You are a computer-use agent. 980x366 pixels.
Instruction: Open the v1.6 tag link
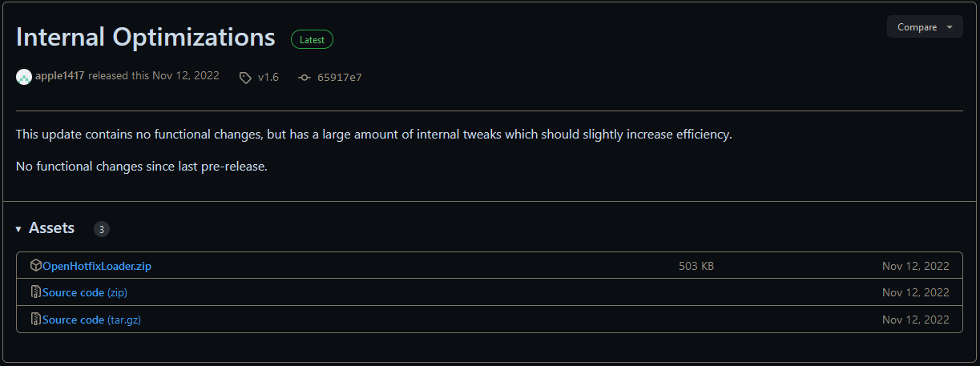(268, 78)
